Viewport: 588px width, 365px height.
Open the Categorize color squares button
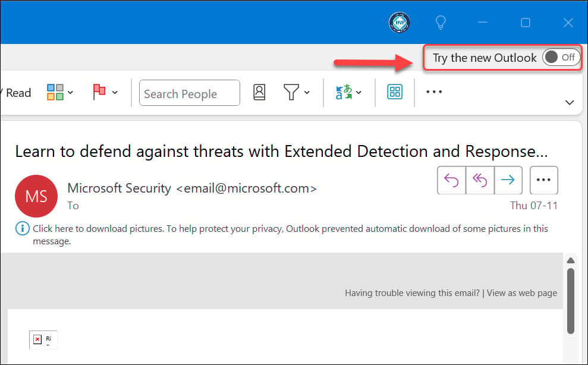55,92
